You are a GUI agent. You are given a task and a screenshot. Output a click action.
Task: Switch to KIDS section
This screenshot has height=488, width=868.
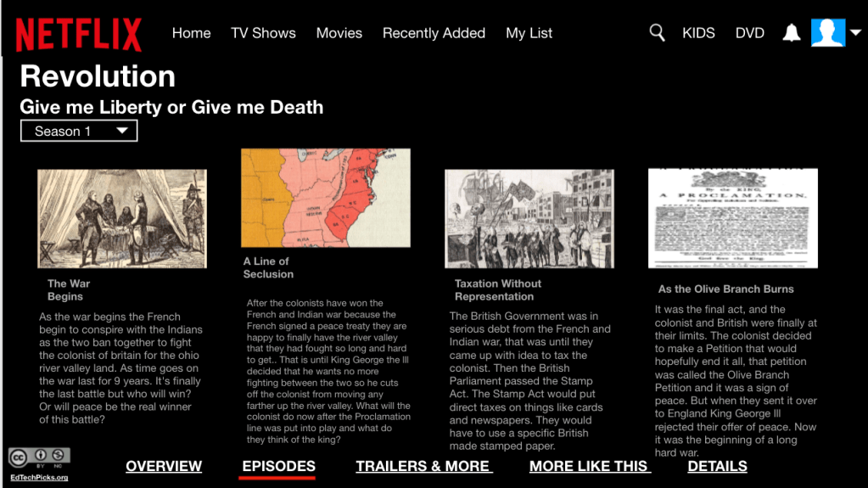pos(698,33)
